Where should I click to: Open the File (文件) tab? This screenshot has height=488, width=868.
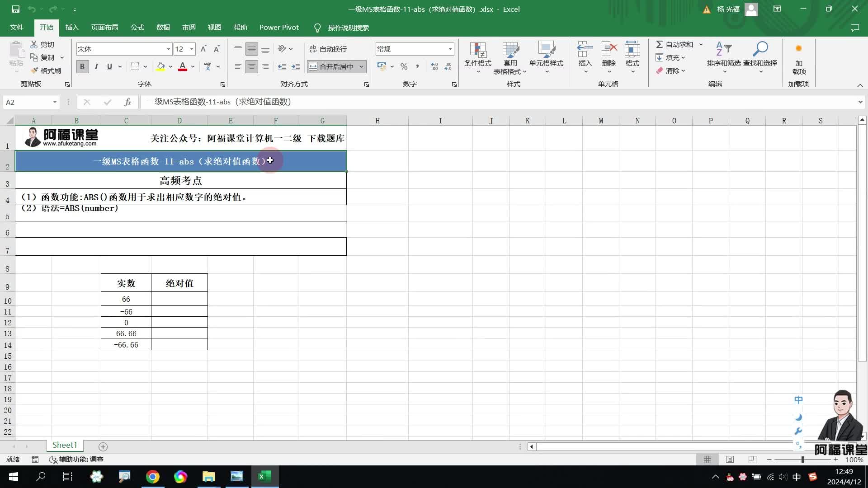point(17,28)
